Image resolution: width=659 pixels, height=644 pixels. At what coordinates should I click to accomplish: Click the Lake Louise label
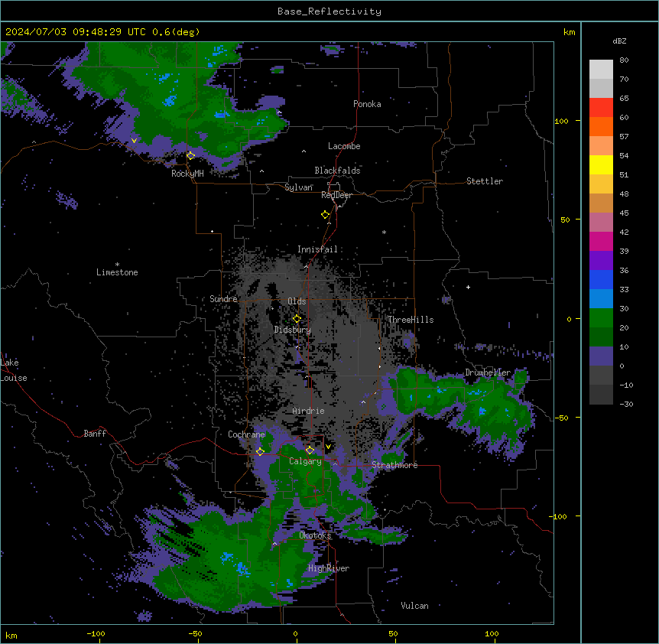[x=12, y=370]
